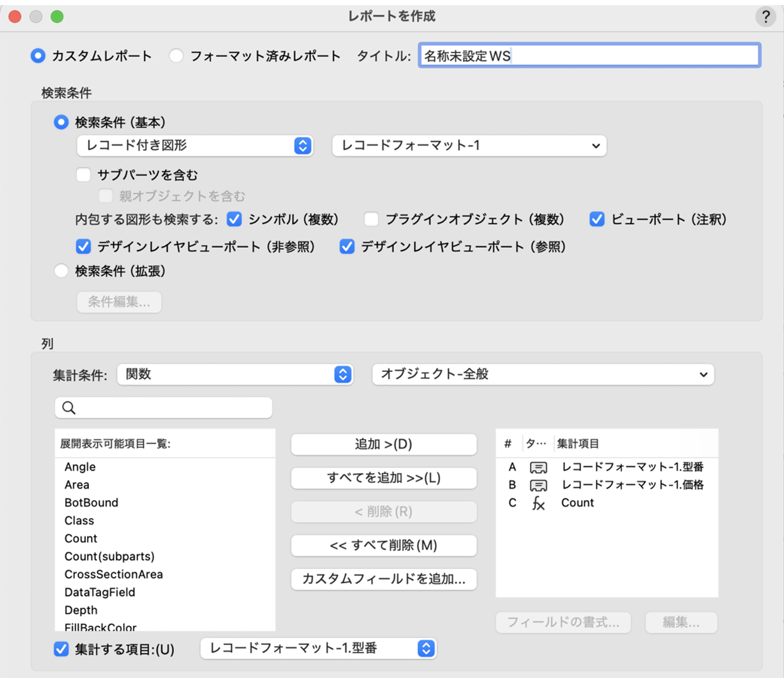Select CrossSectionArea in available items list
This screenshot has width=784, height=678.
click(114, 574)
